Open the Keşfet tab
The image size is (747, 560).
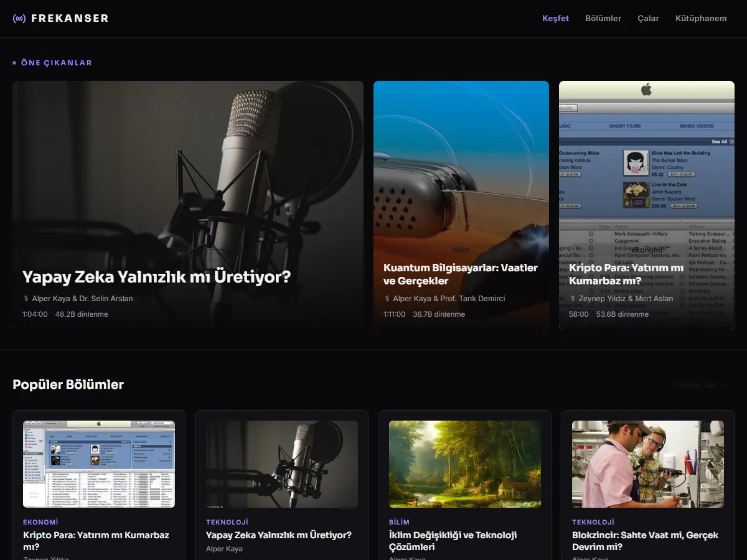click(555, 19)
